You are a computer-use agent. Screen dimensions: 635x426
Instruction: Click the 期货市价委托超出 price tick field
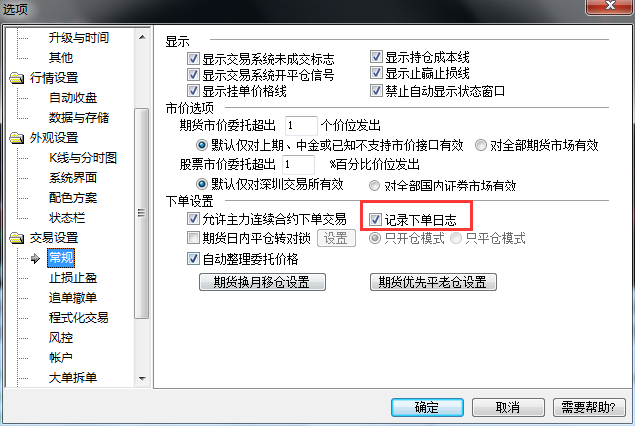pos(301,126)
